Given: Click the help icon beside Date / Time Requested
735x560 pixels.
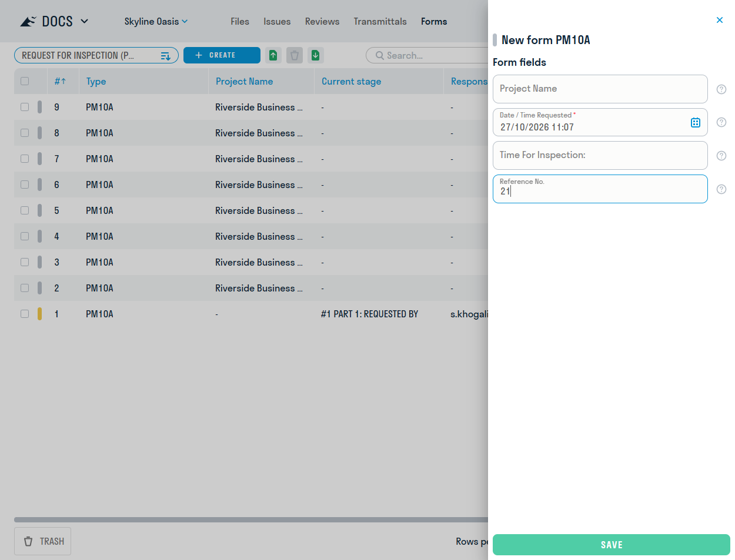Looking at the screenshot, I should (x=721, y=122).
